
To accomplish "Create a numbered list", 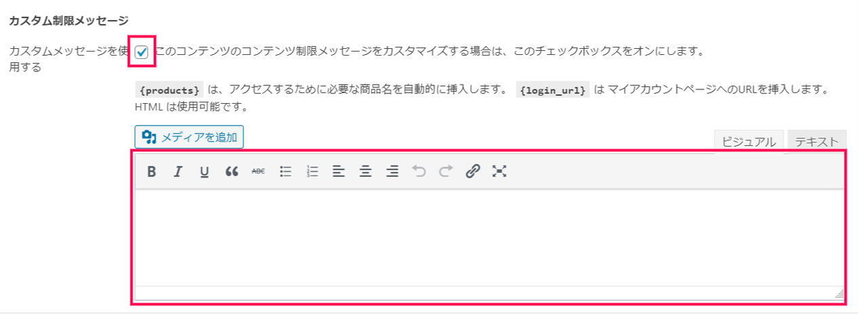I will coord(312,172).
